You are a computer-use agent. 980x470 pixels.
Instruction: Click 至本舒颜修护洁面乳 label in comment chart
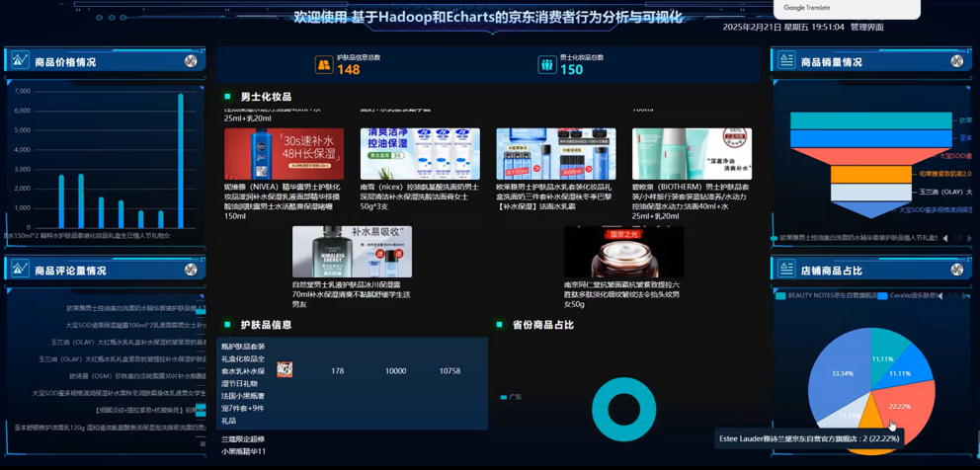click(x=111, y=427)
